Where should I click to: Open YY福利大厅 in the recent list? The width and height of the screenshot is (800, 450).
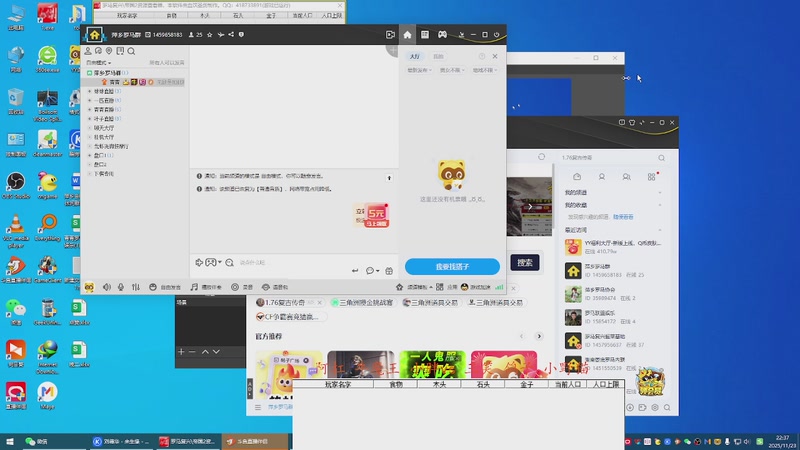coord(613,247)
